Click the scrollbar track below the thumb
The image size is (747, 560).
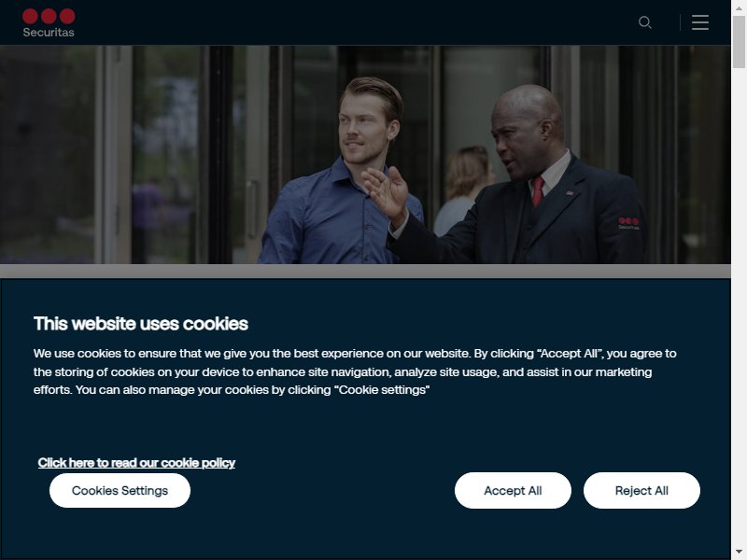tap(739, 305)
